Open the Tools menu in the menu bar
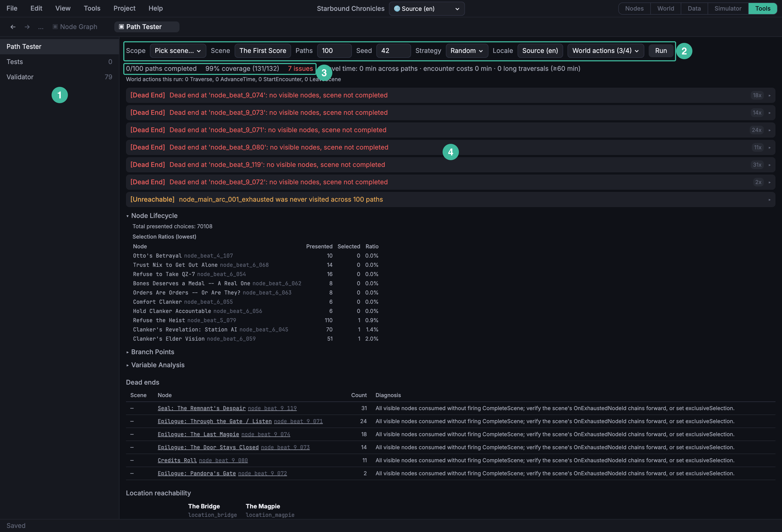 [x=92, y=8]
